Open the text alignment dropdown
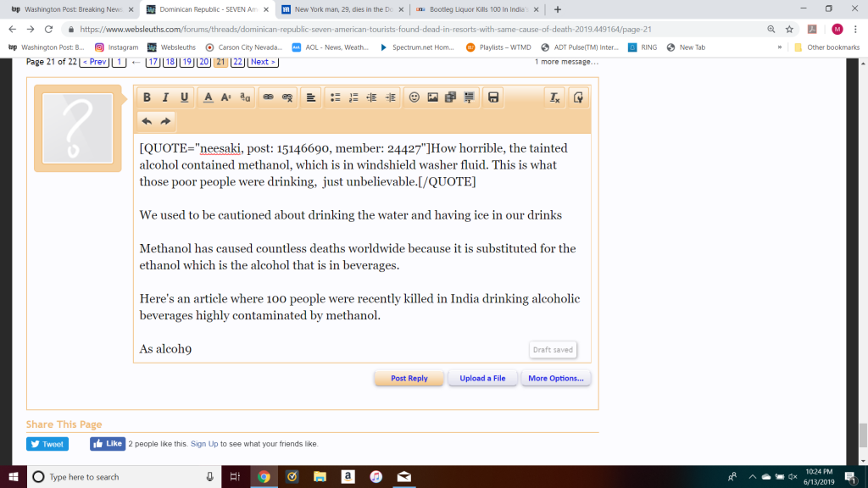This screenshot has width=868, height=488. click(311, 97)
